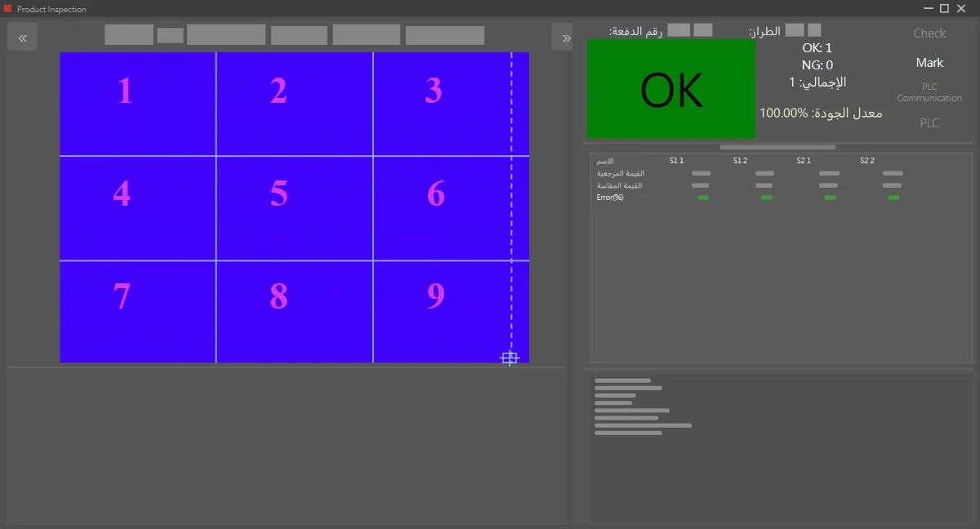
Task: Click the Check button
Action: click(x=929, y=33)
